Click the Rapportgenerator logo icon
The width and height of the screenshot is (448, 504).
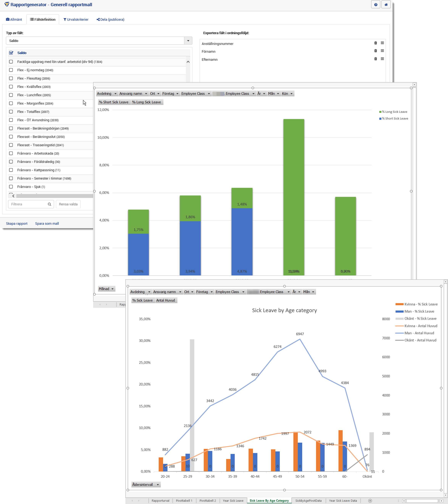(x=7, y=4)
